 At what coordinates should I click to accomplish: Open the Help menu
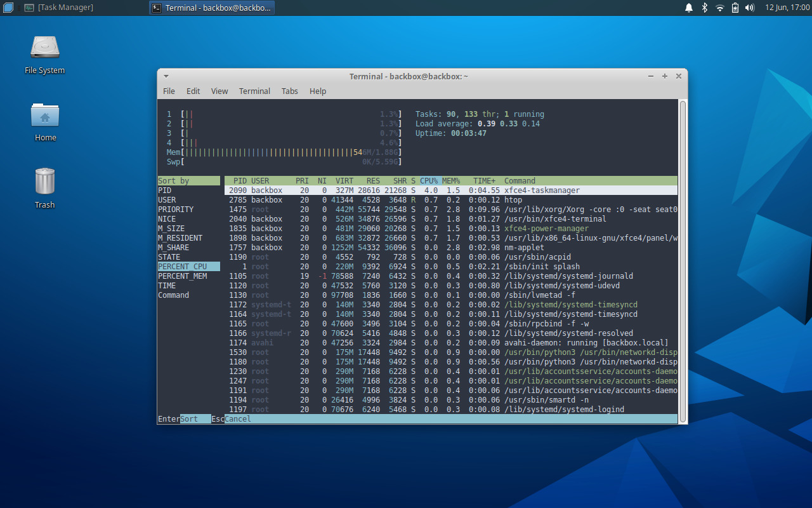point(318,91)
